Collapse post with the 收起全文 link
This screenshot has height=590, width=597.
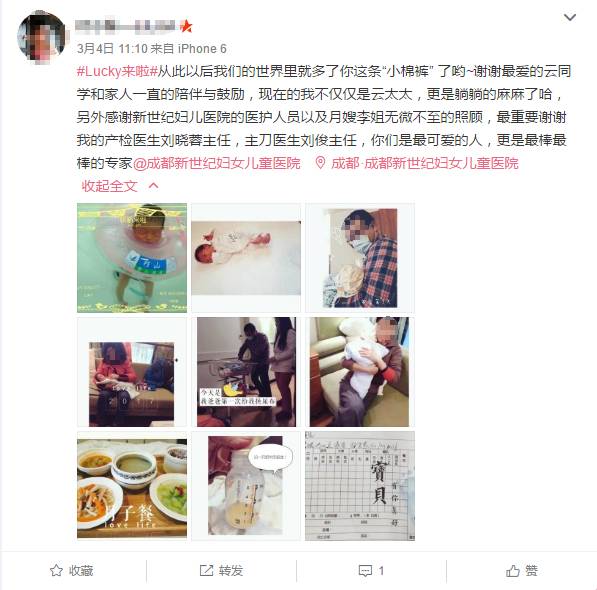click(x=109, y=186)
